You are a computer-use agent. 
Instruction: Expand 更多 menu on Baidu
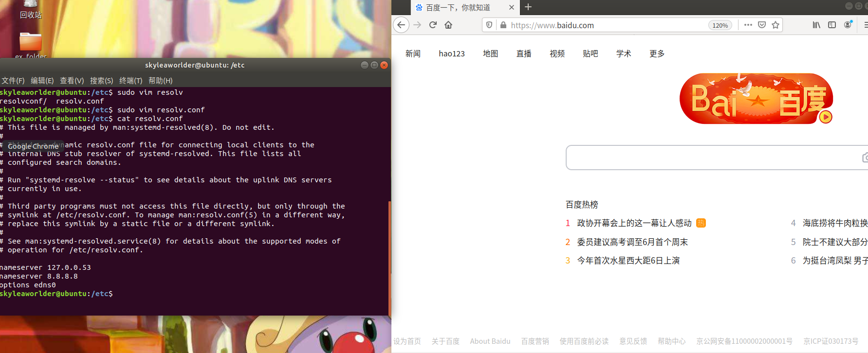[657, 53]
